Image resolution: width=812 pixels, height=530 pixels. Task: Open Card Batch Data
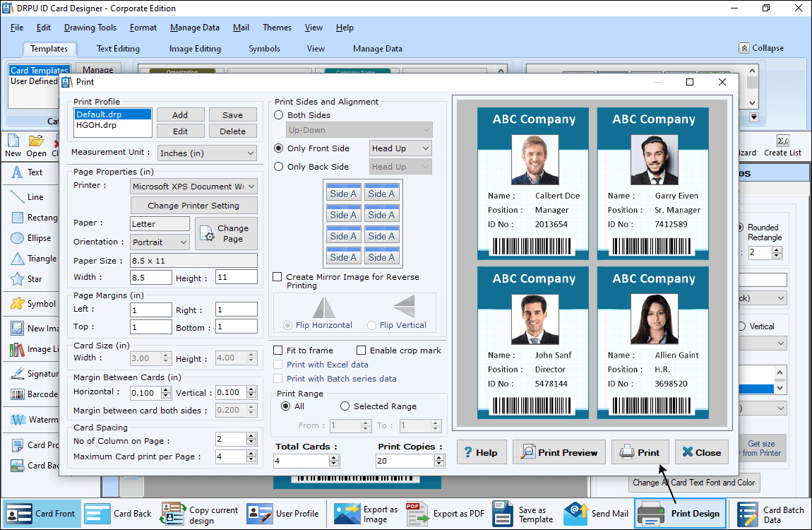[771, 514]
